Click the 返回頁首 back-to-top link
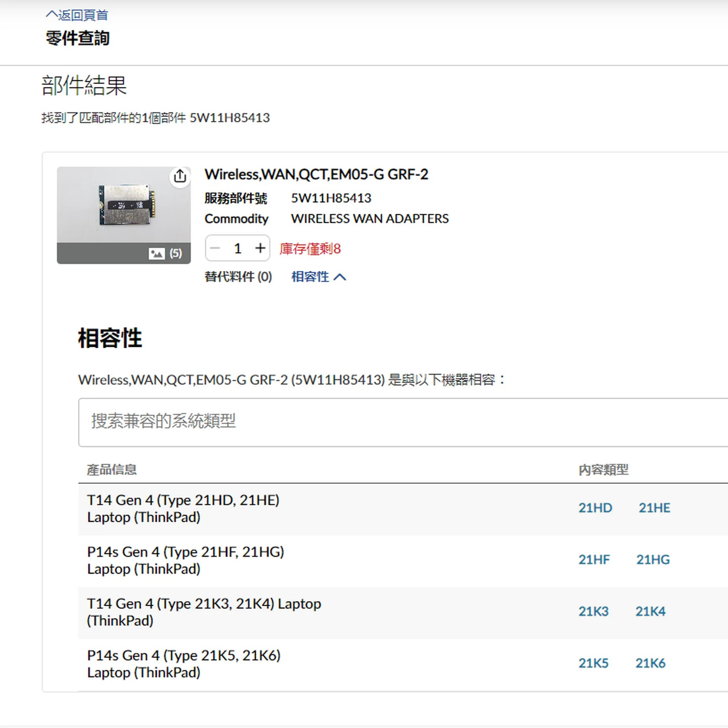Image resolution: width=728 pixels, height=728 pixels. [x=77, y=15]
